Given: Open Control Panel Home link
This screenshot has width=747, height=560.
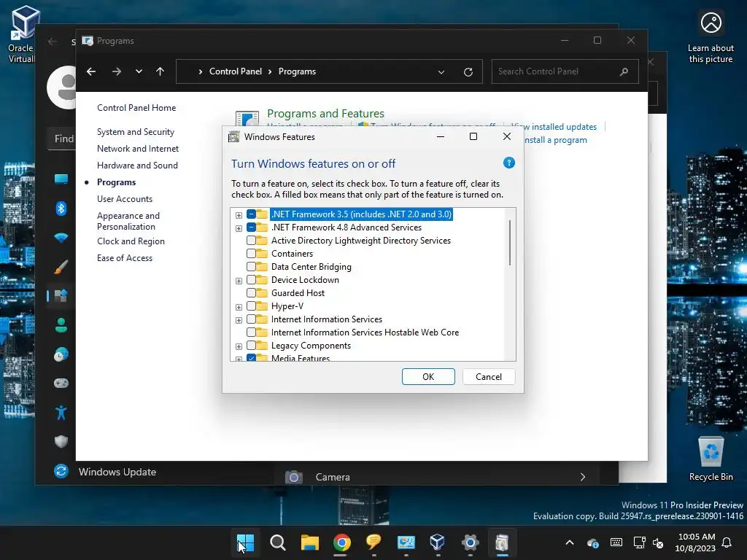Looking at the screenshot, I should click(136, 108).
